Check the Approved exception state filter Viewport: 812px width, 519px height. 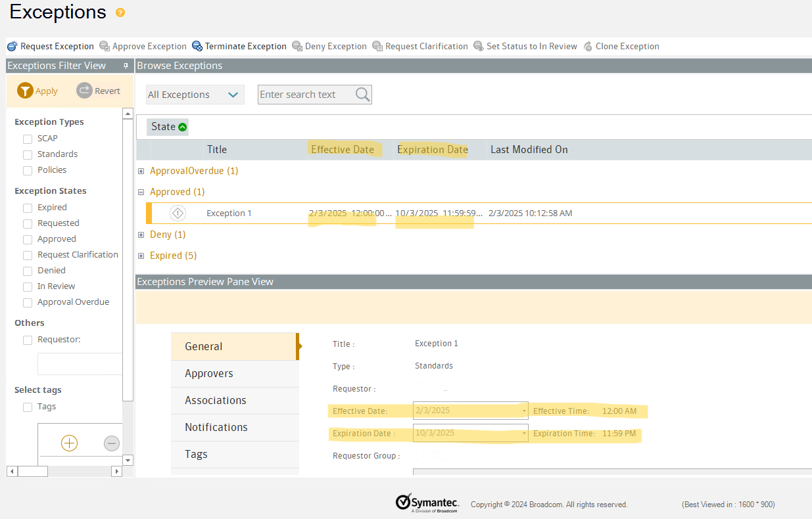[x=28, y=239]
